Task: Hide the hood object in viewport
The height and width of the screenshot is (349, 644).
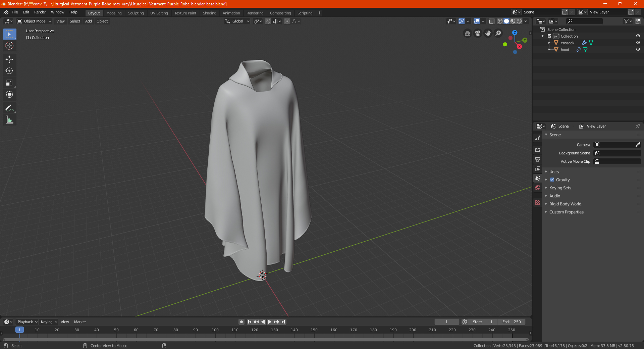Action: 638,49
